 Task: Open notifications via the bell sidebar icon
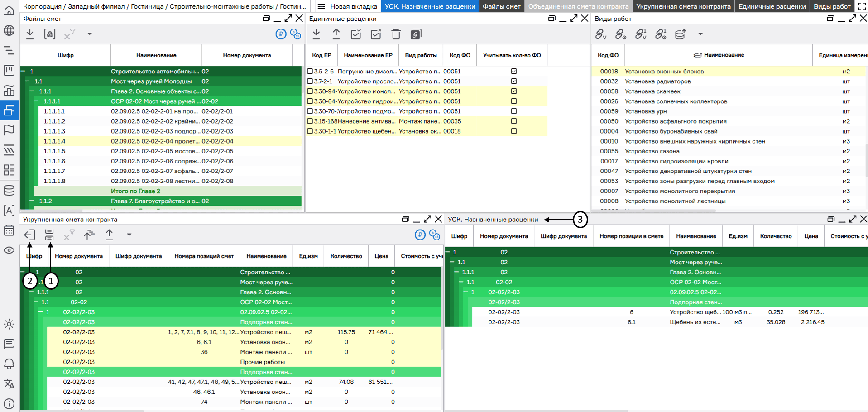[x=9, y=364]
